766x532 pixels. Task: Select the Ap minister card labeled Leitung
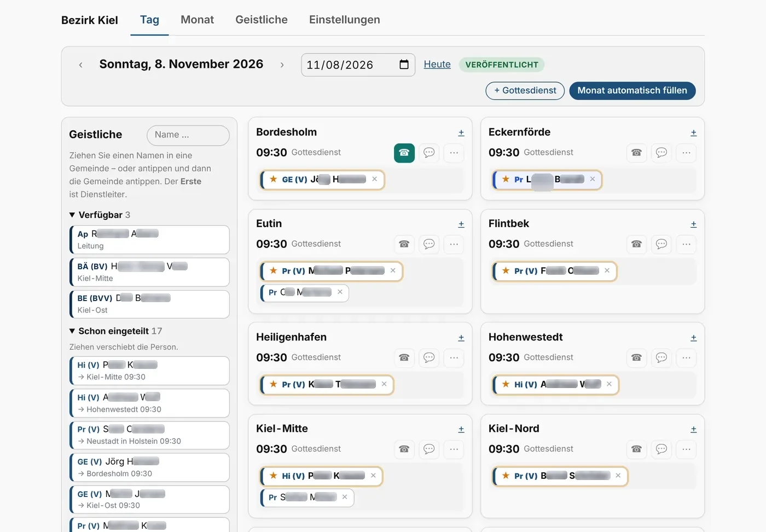(149, 240)
